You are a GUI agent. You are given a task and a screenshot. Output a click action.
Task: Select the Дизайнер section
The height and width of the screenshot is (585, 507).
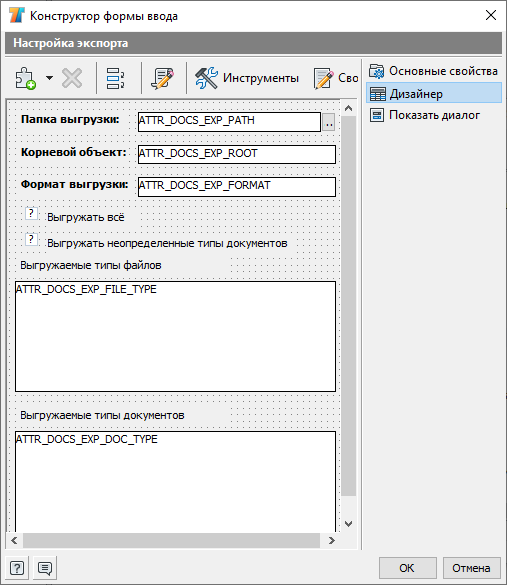[x=434, y=94]
